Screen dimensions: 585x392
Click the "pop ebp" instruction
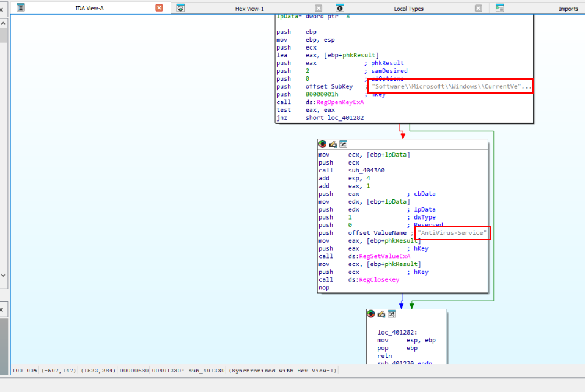pos(397,348)
